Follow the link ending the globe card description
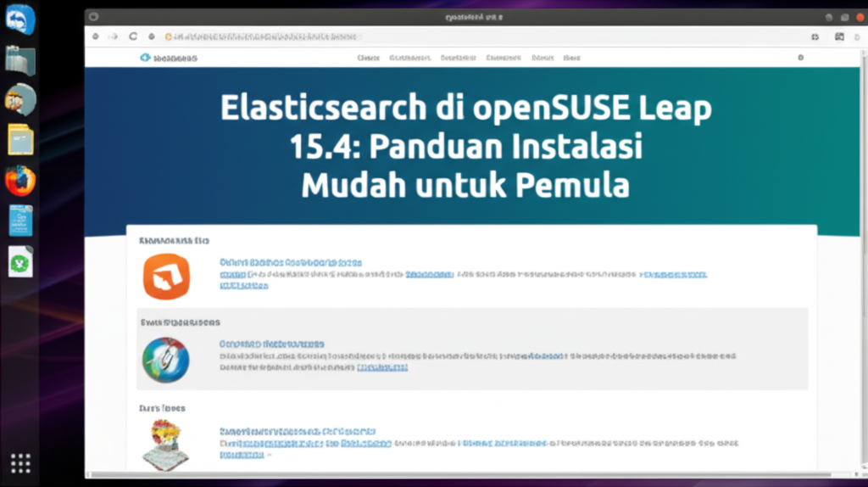Image resolution: width=868 pixels, height=487 pixels. click(x=382, y=367)
